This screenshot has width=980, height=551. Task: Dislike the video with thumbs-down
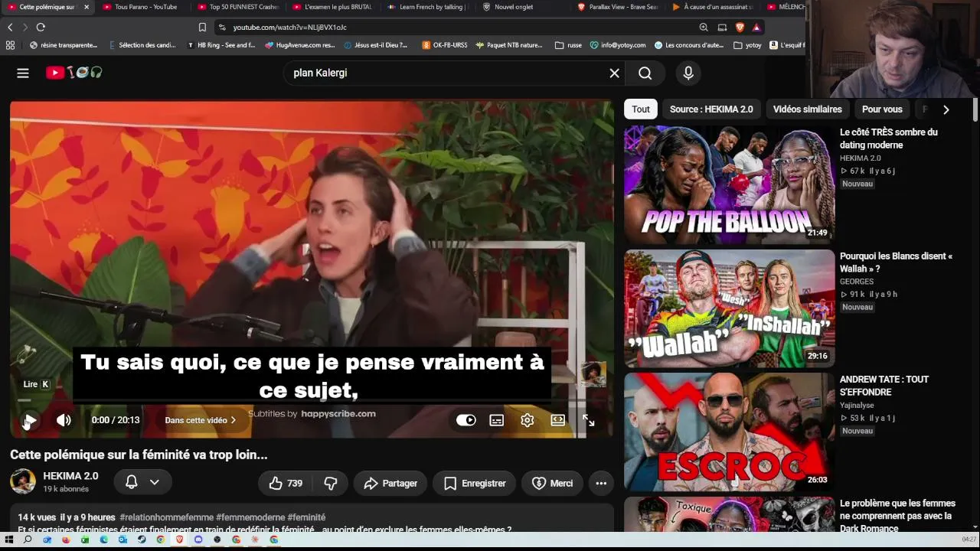point(331,483)
